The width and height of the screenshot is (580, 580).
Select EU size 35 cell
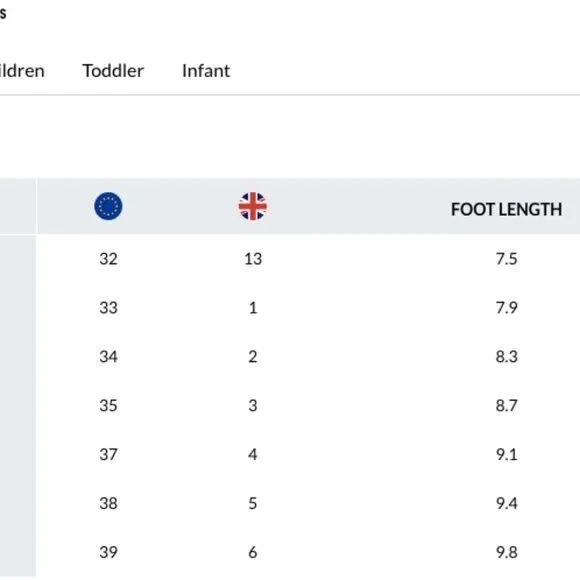click(108, 405)
